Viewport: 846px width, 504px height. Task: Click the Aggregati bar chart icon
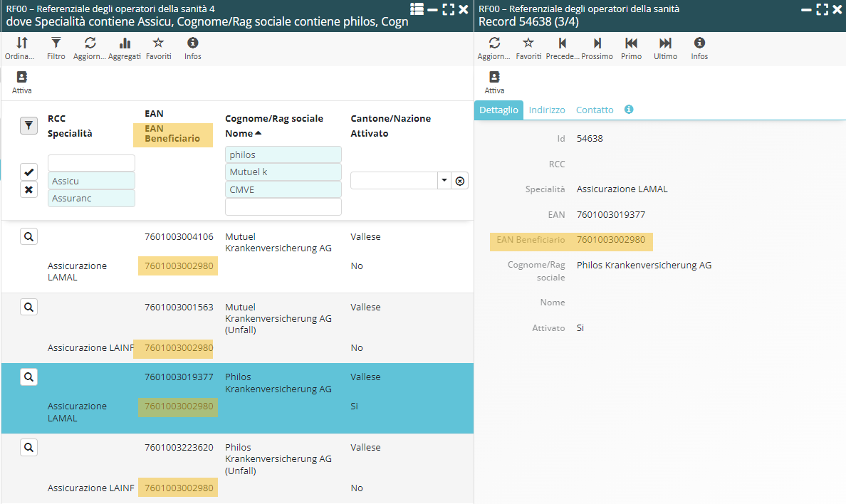pyautogui.click(x=125, y=44)
